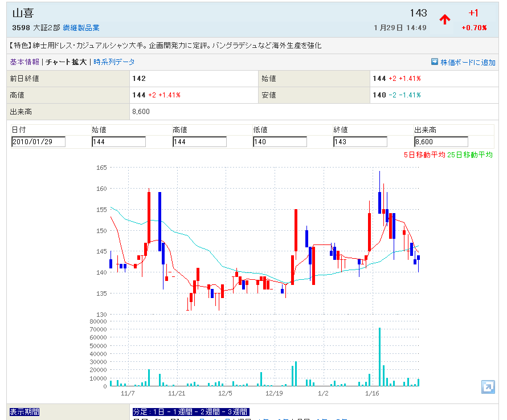The image size is (507, 420).
Task: Open the 繊維製品業 industry link
Action: pyautogui.click(x=81, y=27)
